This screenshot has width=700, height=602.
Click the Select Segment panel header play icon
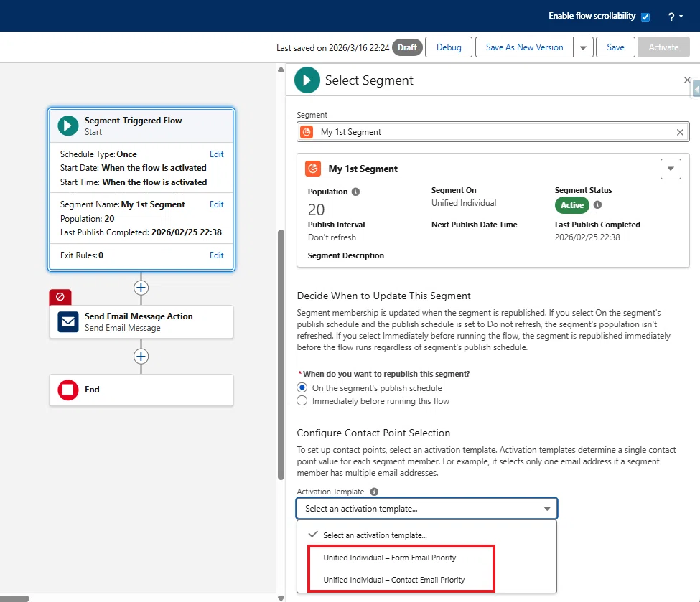tap(307, 80)
